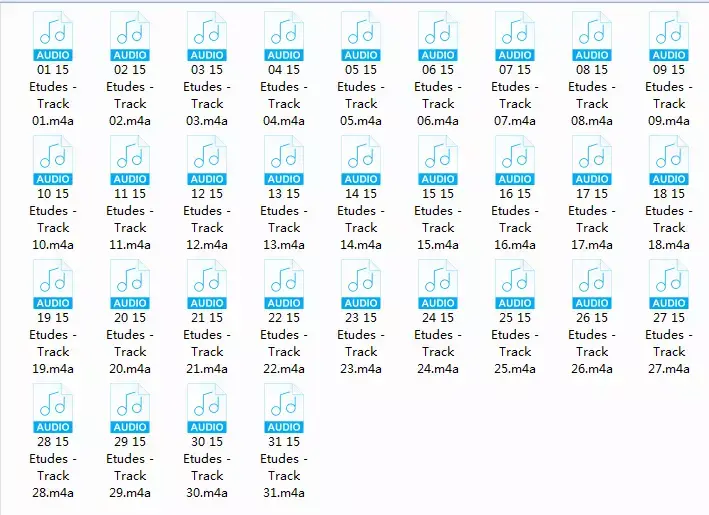Select the audio icon for Track 02.m4a
The height and width of the screenshot is (515, 709).
(x=130, y=36)
